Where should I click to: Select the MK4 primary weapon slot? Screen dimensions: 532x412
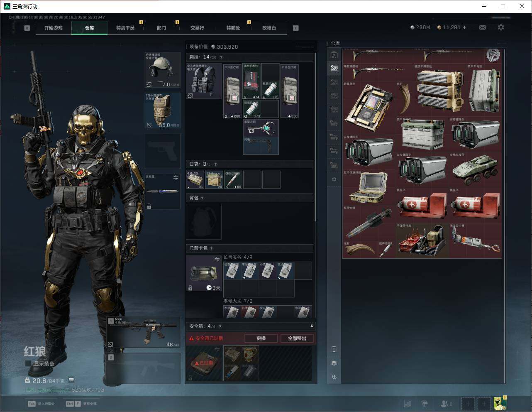point(144,332)
